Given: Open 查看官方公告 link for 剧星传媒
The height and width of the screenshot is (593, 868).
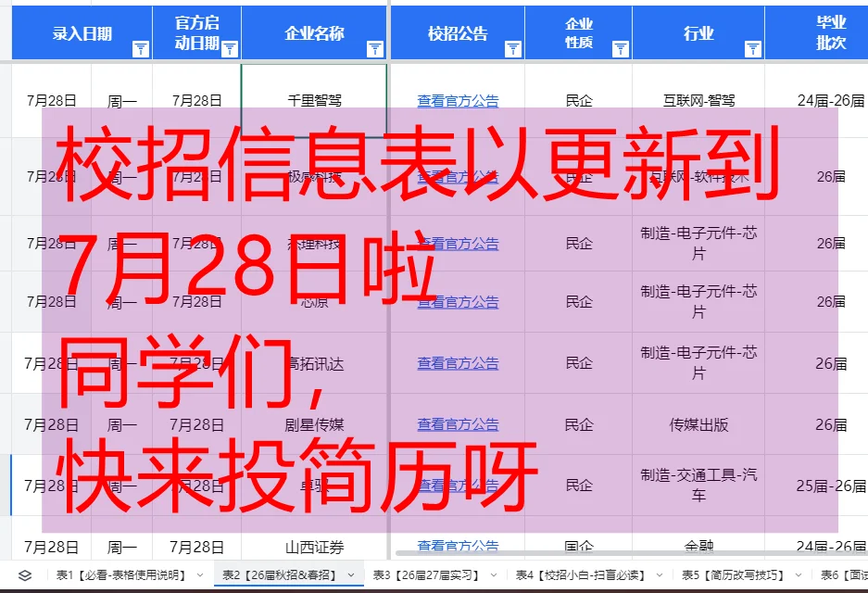Looking at the screenshot, I should [458, 424].
